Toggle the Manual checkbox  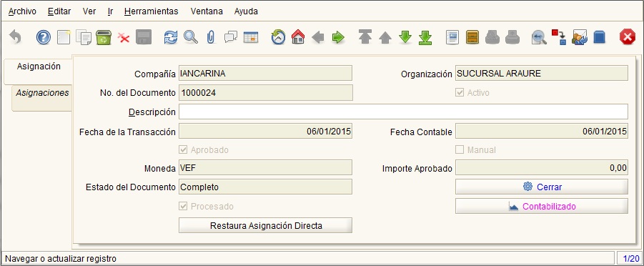460,150
